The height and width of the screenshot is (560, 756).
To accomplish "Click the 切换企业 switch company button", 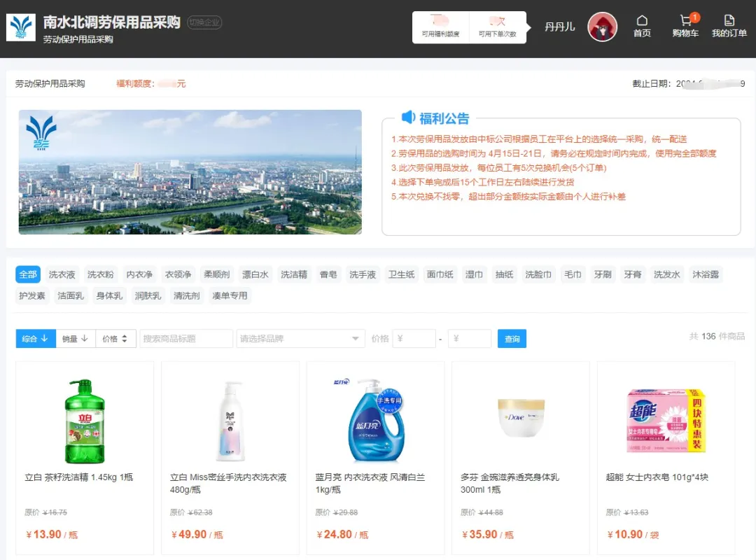I will pyautogui.click(x=204, y=22).
